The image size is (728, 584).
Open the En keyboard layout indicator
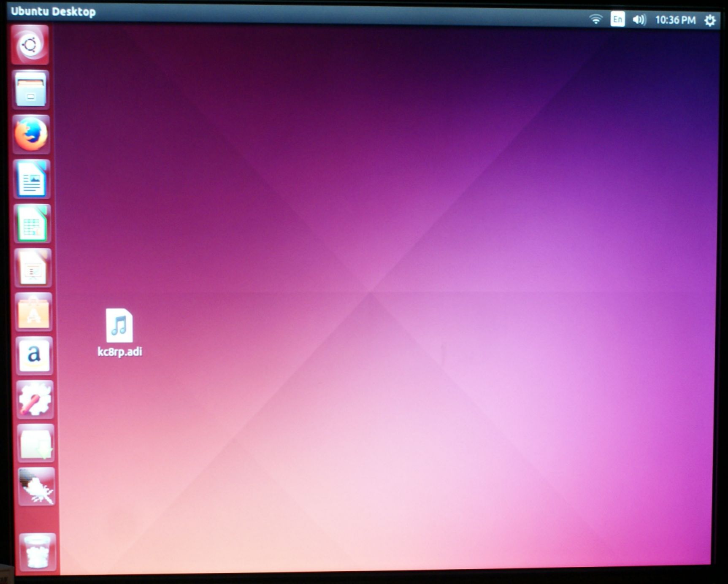click(617, 19)
